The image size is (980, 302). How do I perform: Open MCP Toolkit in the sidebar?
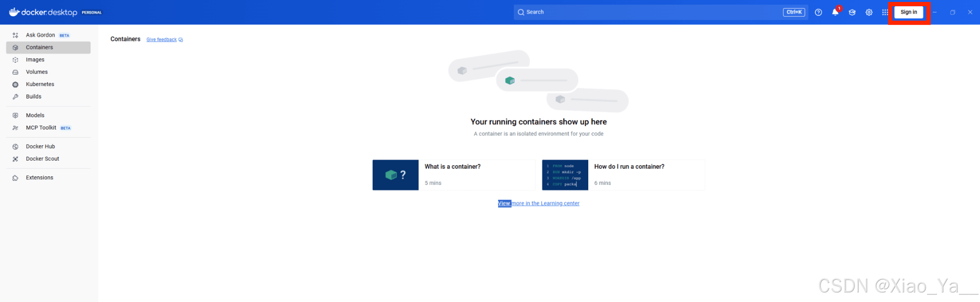tap(48, 128)
